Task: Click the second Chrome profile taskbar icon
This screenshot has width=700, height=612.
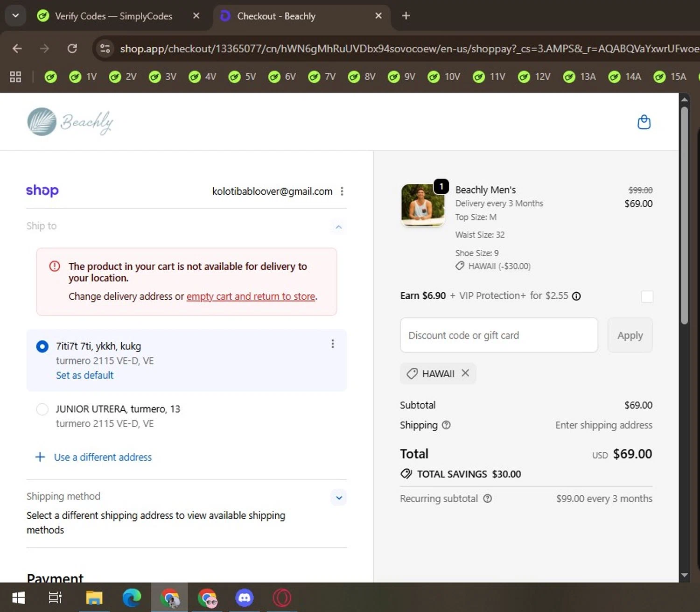Action: [207, 598]
